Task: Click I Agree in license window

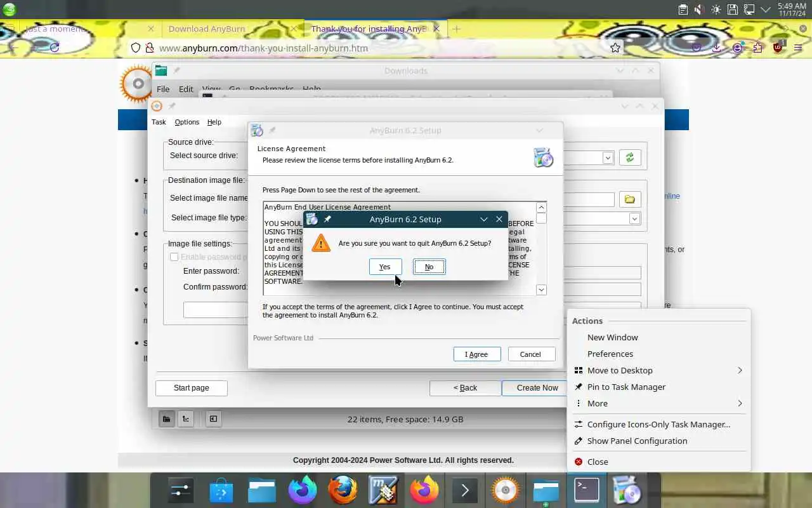Action: coord(477,354)
